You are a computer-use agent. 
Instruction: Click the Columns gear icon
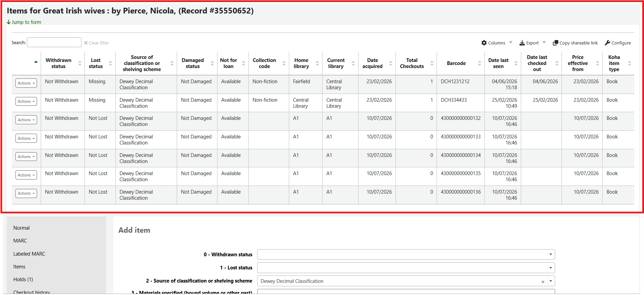(484, 43)
